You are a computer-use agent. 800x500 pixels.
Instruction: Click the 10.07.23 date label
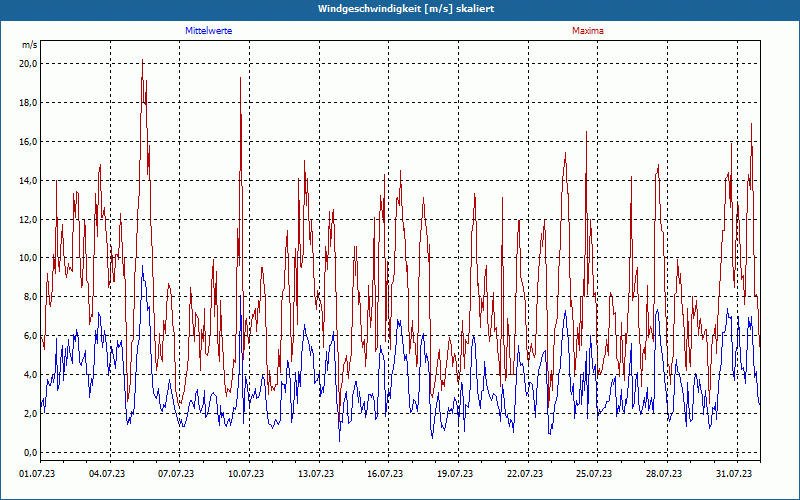pyautogui.click(x=246, y=474)
